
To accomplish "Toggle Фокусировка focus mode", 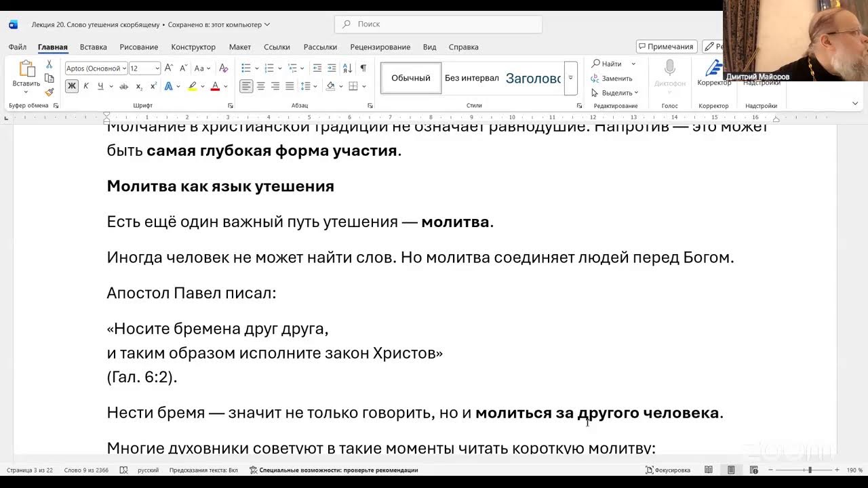I will [x=668, y=470].
